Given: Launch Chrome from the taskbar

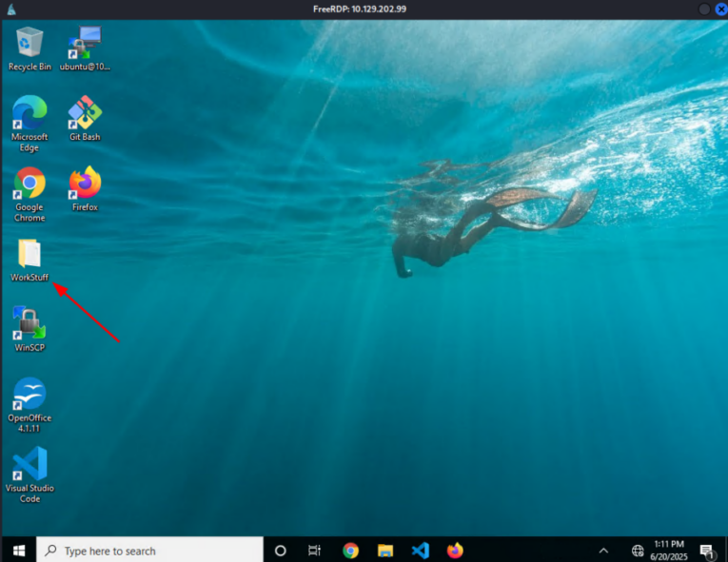Looking at the screenshot, I should tap(350, 551).
